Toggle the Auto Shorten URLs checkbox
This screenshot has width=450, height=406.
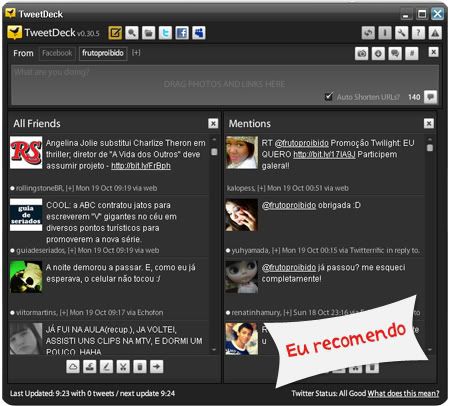click(329, 97)
